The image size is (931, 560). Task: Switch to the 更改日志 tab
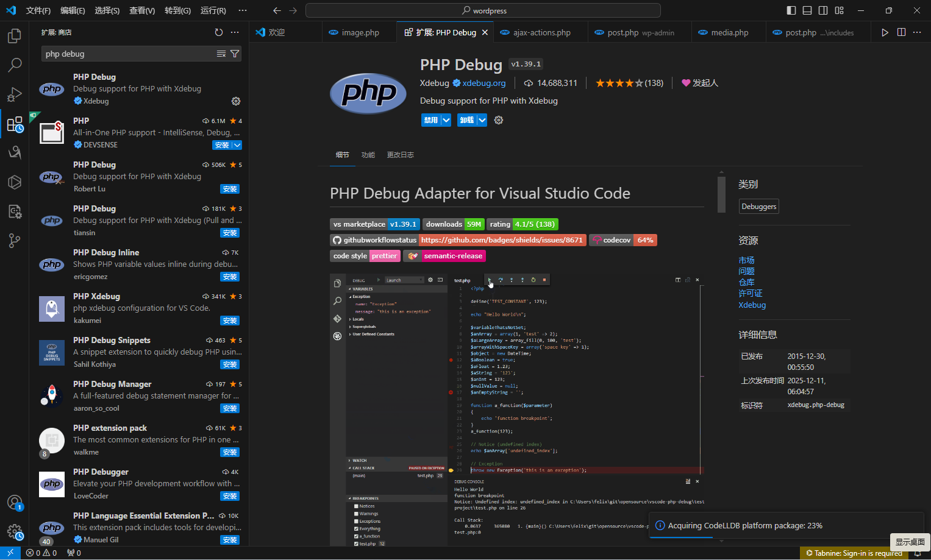click(400, 155)
